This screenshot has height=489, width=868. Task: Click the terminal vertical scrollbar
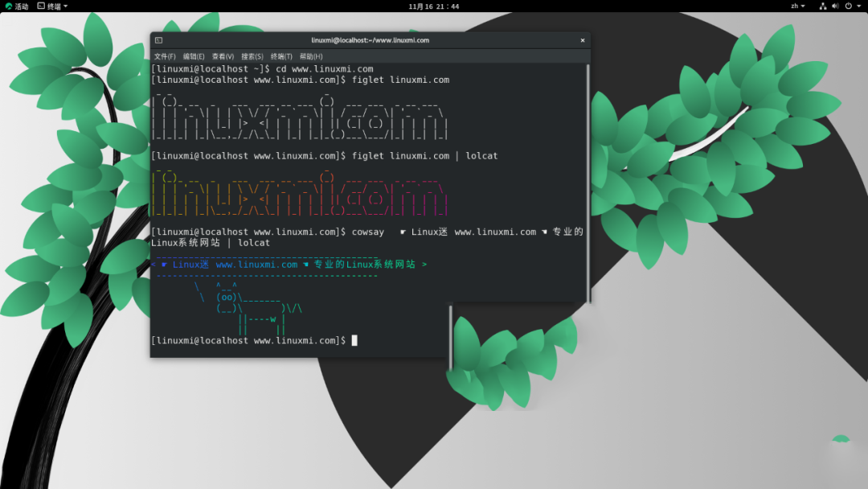[x=588, y=183]
